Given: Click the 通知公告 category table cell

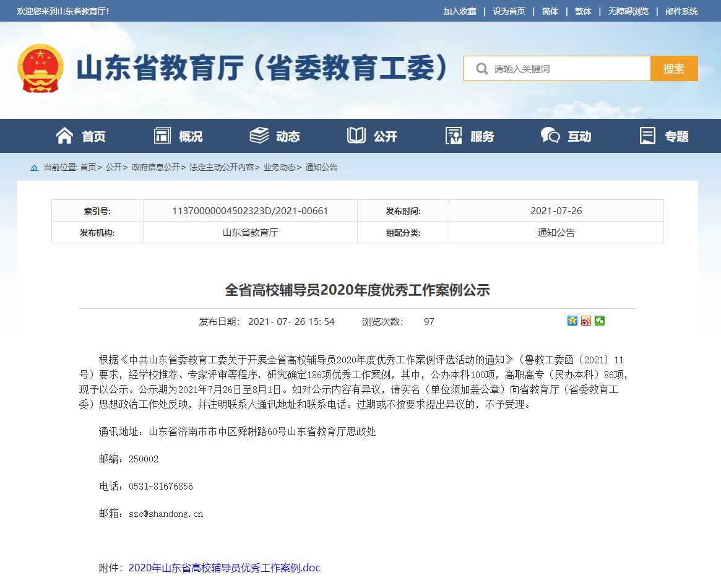Looking at the screenshot, I should point(556,233).
